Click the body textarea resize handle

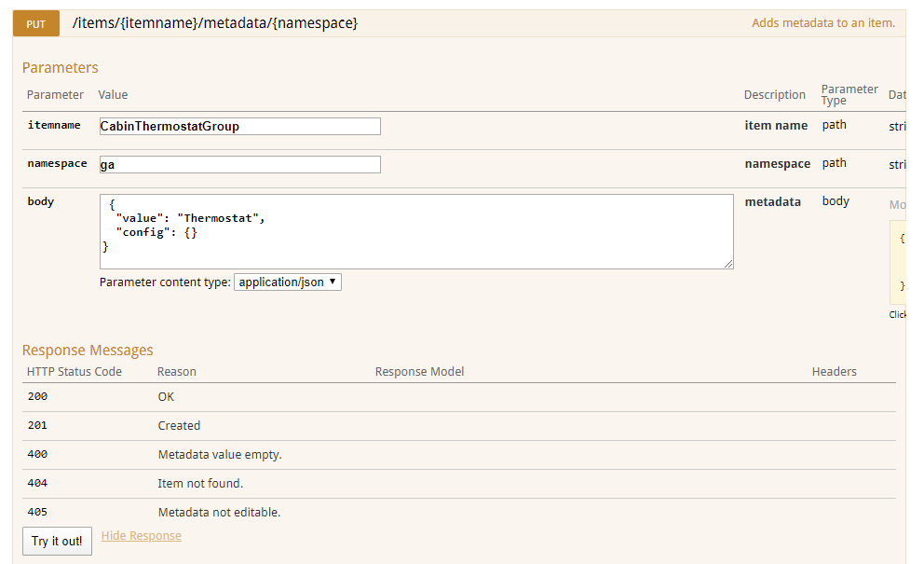(x=728, y=265)
